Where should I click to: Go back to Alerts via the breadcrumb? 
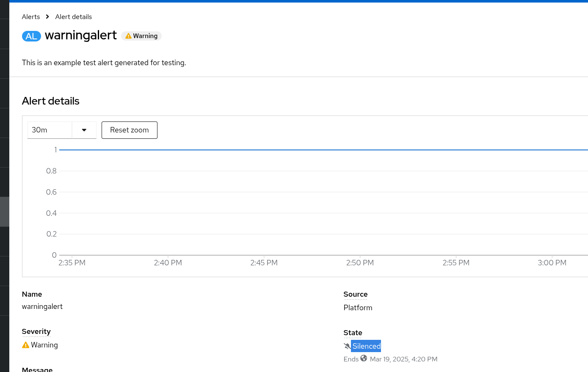tap(31, 17)
